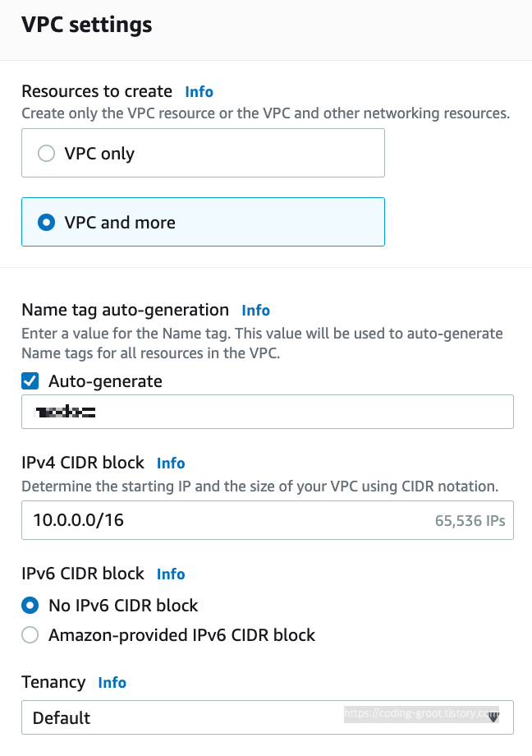Click the Tenancy label text
This screenshot has width=532, height=756.
(x=53, y=682)
